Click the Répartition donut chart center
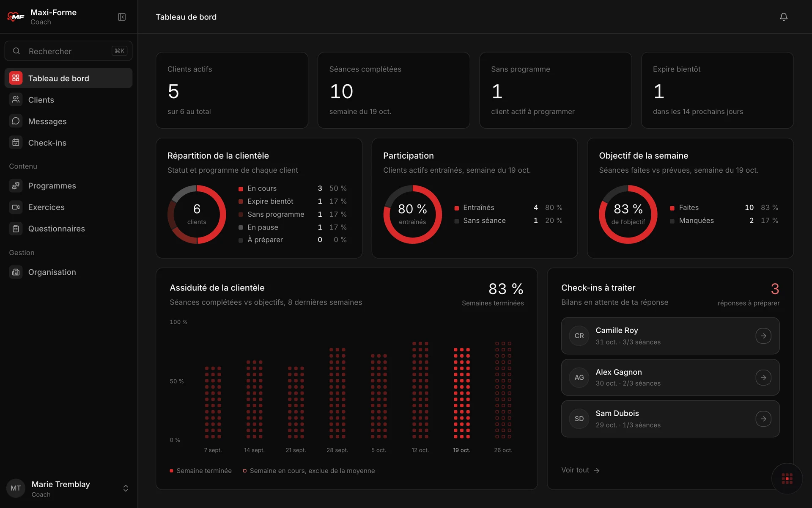 click(x=197, y=214)
